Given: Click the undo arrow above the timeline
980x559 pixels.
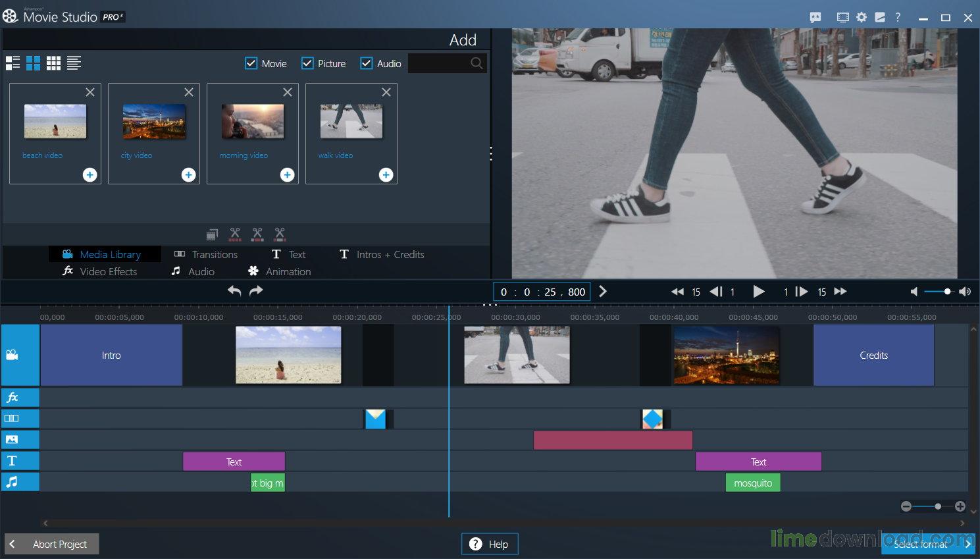Looking at the screenshot, I should tap(234, 290).
